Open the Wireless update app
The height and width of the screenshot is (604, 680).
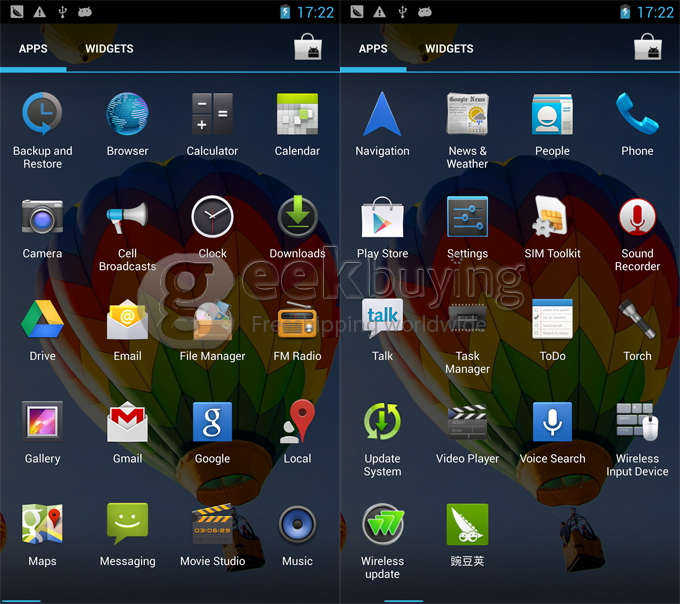(382, 524)
